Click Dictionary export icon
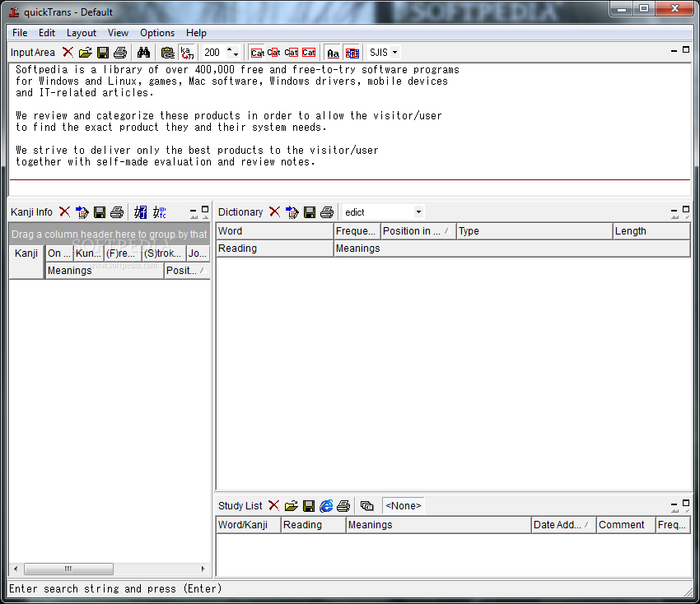 (x=292, y=211)
